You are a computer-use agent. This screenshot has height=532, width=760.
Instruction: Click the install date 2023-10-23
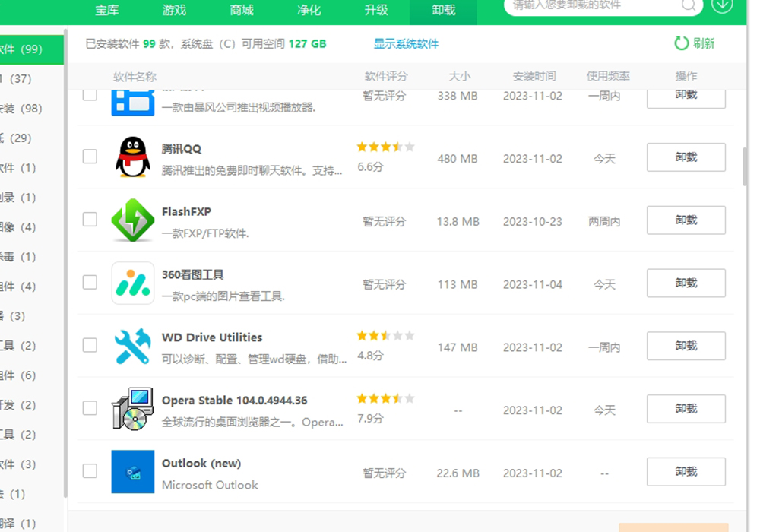click(533, 222)
